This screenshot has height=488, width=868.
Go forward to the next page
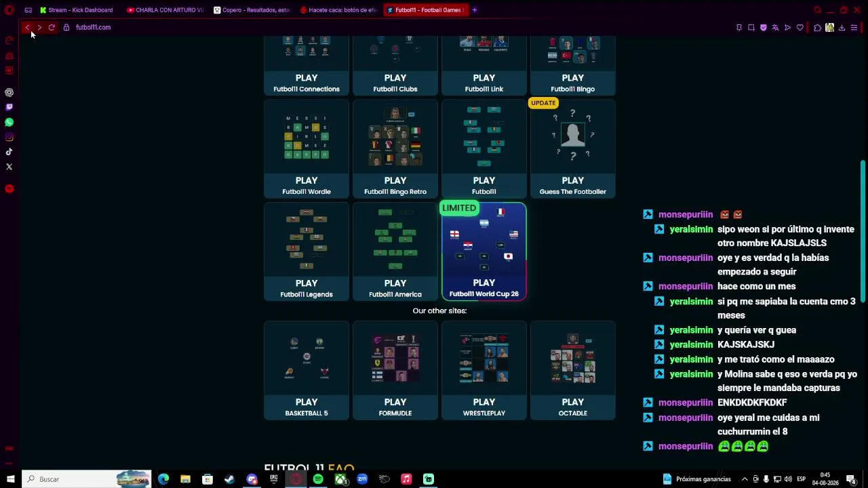coord(39,28)
